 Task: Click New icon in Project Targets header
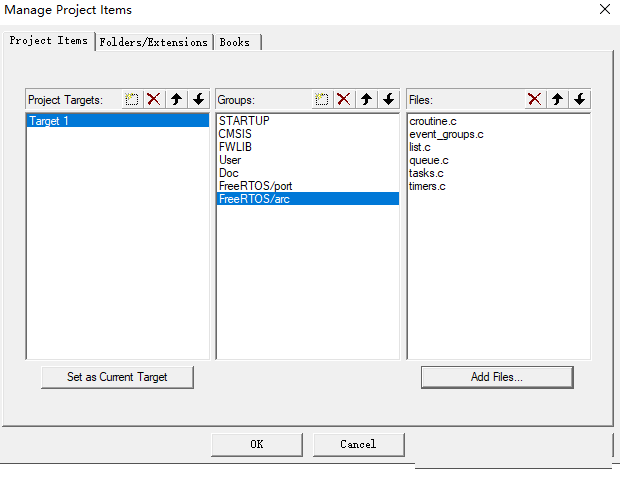click(132, 99)
